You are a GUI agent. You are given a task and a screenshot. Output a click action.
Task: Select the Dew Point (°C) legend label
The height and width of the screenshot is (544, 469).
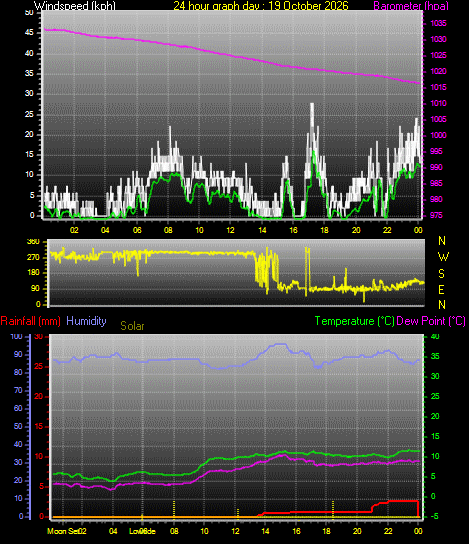pos(431,321)
